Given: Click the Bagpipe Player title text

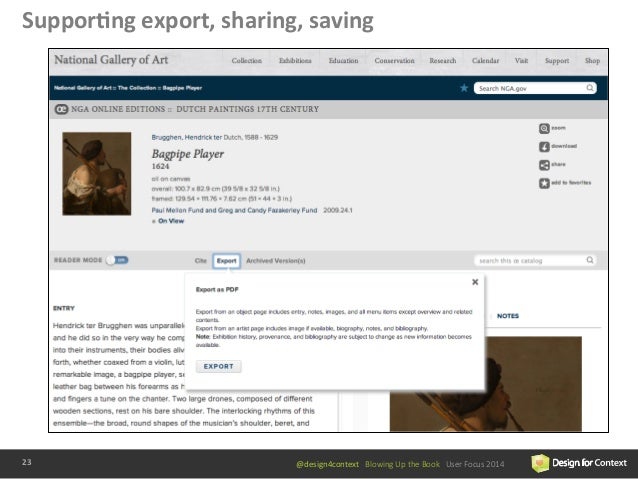Looking at the screenshot, I should tap(188, 154).
